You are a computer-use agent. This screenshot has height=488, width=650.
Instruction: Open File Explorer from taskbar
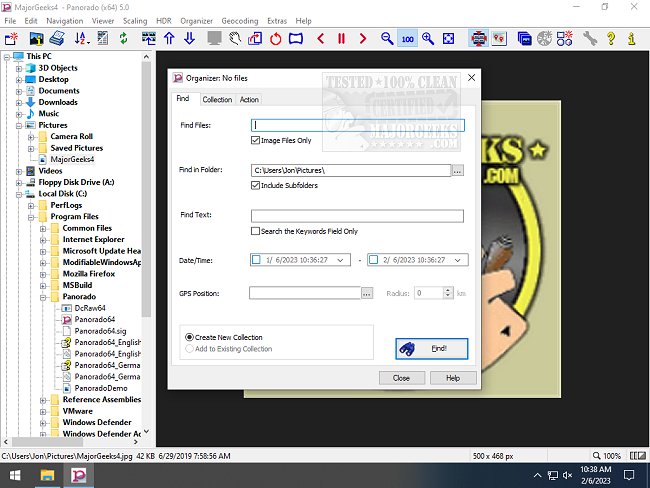coord(47,476)
